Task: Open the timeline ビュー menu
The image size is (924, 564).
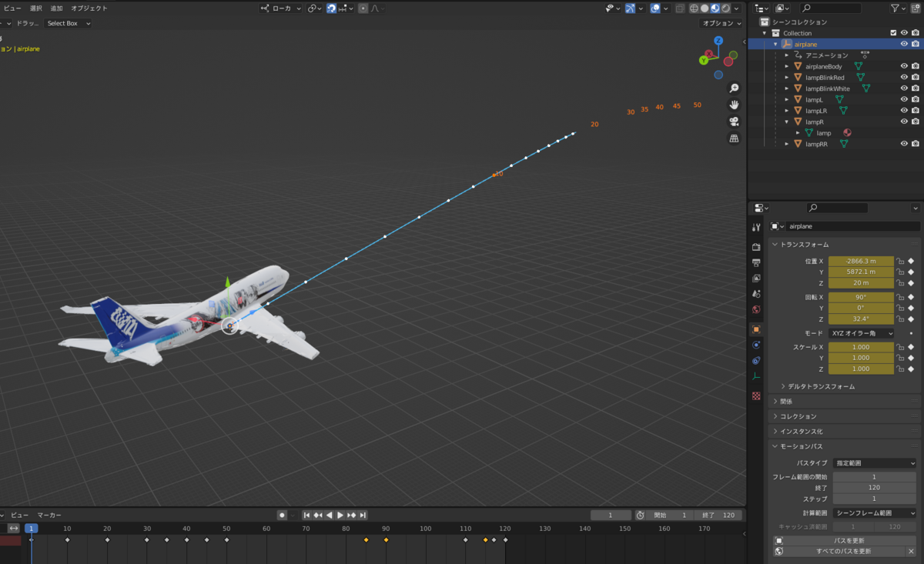Action: click(x=19, y=515)
